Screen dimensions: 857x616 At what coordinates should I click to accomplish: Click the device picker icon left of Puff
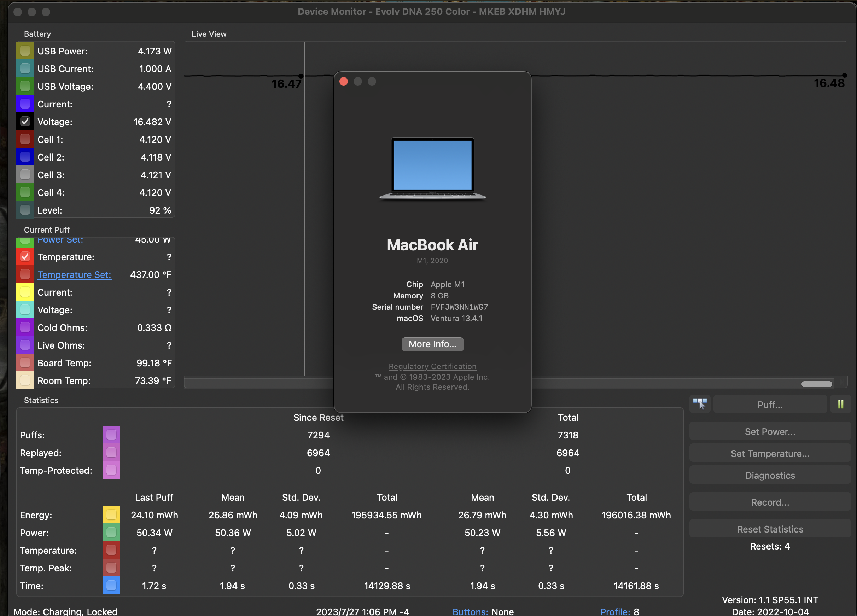700,405
